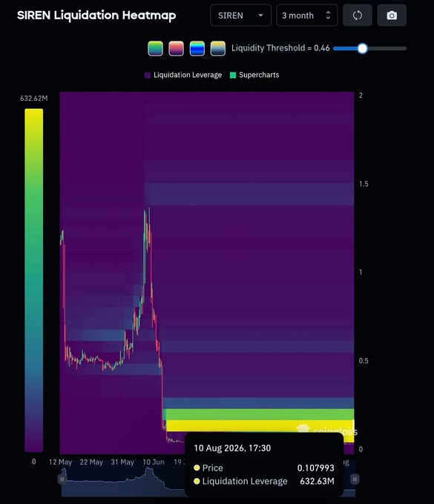Select the yellow-navy color scheme swatch

click(x=218, y=48)
